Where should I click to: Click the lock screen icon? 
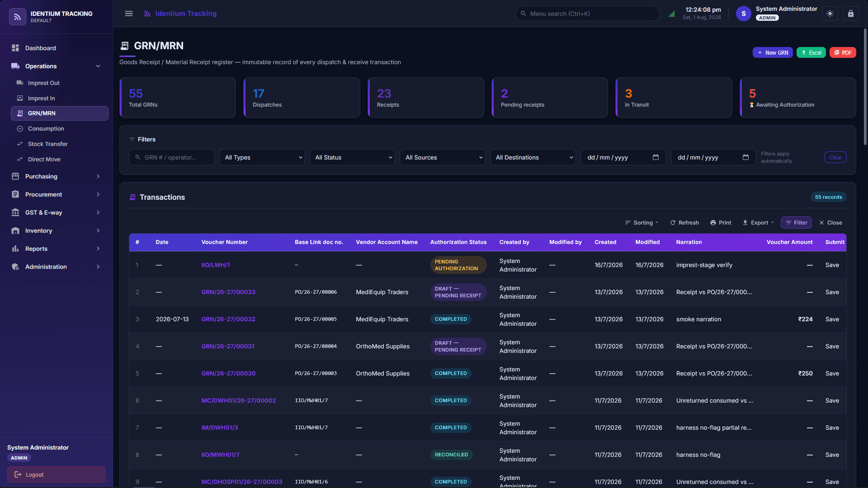tap(851, 14)
